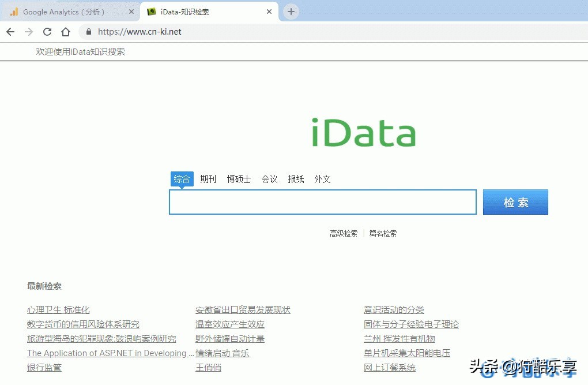Open recent search 温室效应产生效应
Screen dimensions: 588x385
point(229,324)
